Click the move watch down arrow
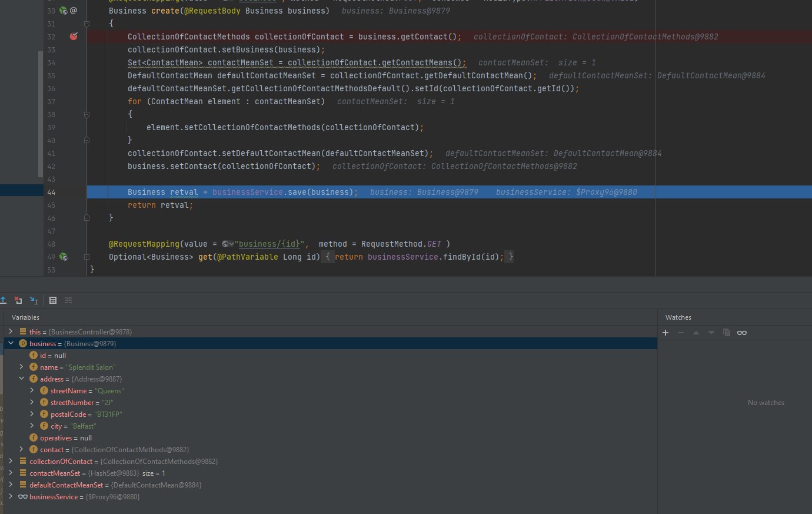Viewport: 812px width, 514px height. click(x=711, y=333)
